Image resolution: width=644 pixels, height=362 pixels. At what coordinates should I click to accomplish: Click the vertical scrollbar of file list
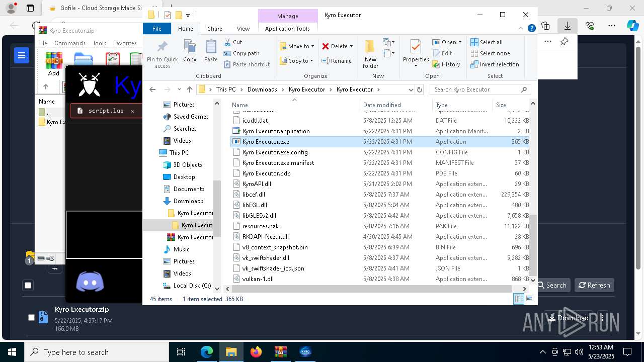[x=533, y=245]
